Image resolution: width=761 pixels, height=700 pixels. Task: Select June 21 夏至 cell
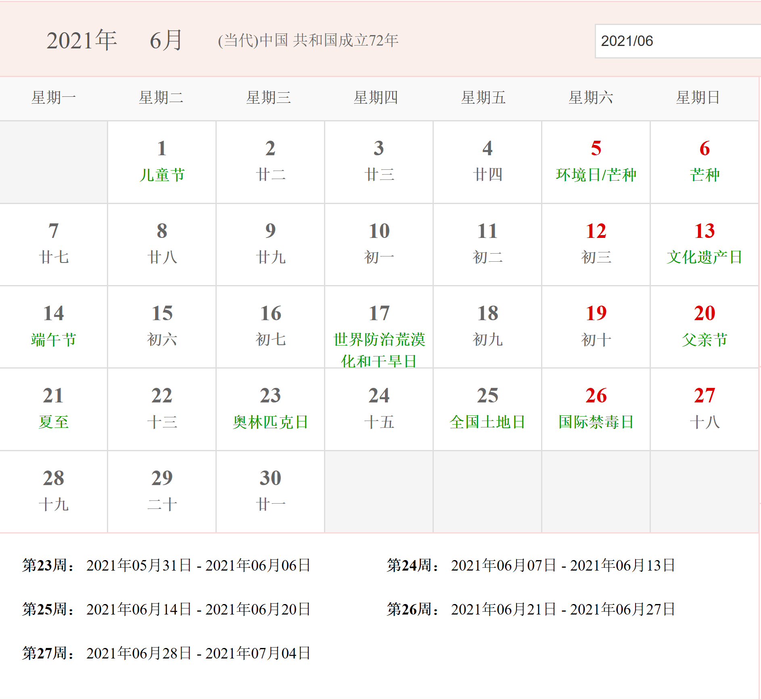point(53,409)
